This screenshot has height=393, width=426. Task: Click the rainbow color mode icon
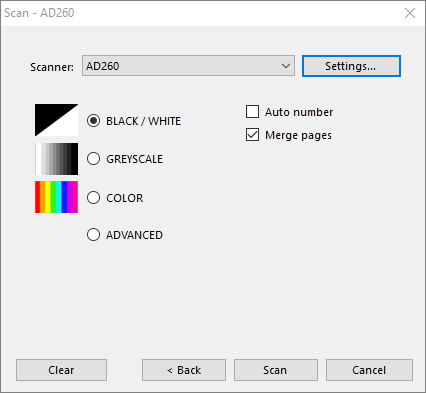(56, 197)
